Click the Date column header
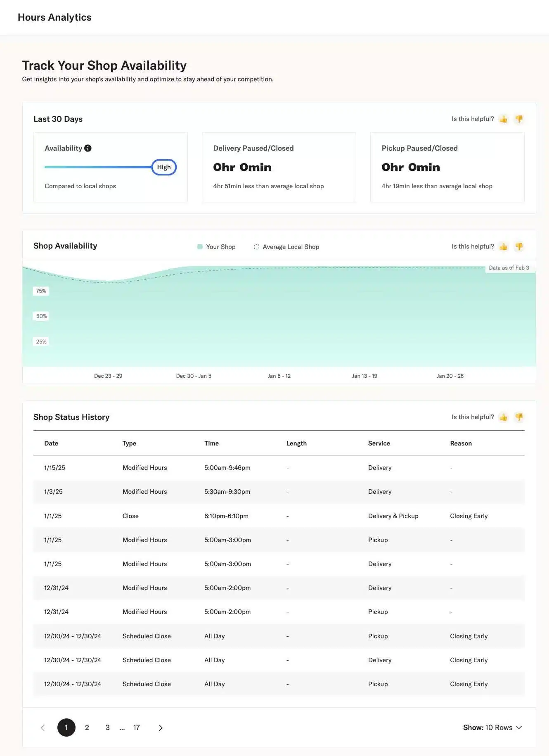 [51, 443]
